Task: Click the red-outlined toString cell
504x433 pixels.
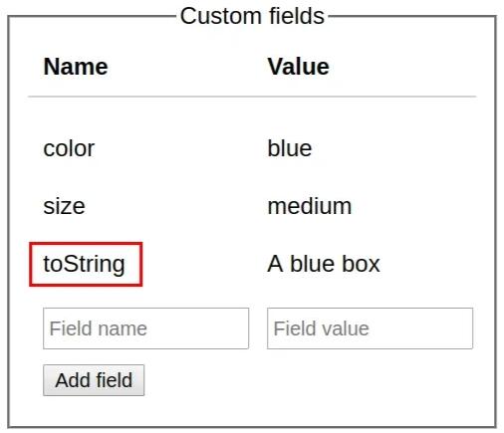Action: (86, 264)
